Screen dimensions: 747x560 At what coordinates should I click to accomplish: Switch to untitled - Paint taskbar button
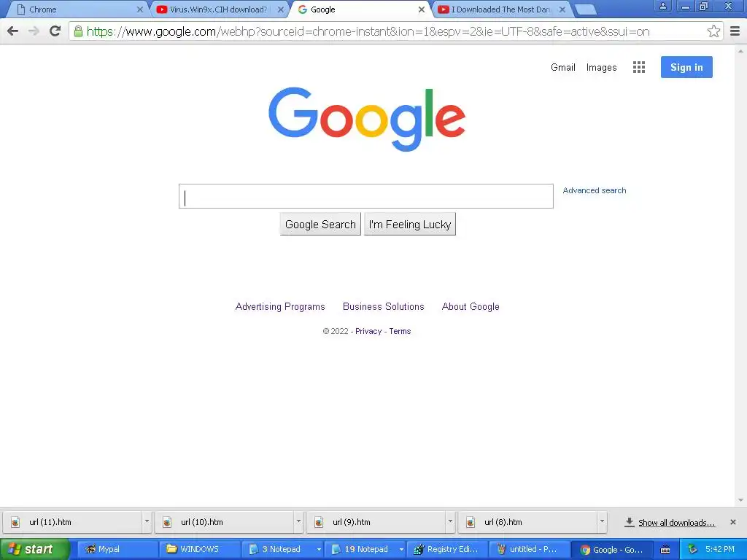point(530,550)
